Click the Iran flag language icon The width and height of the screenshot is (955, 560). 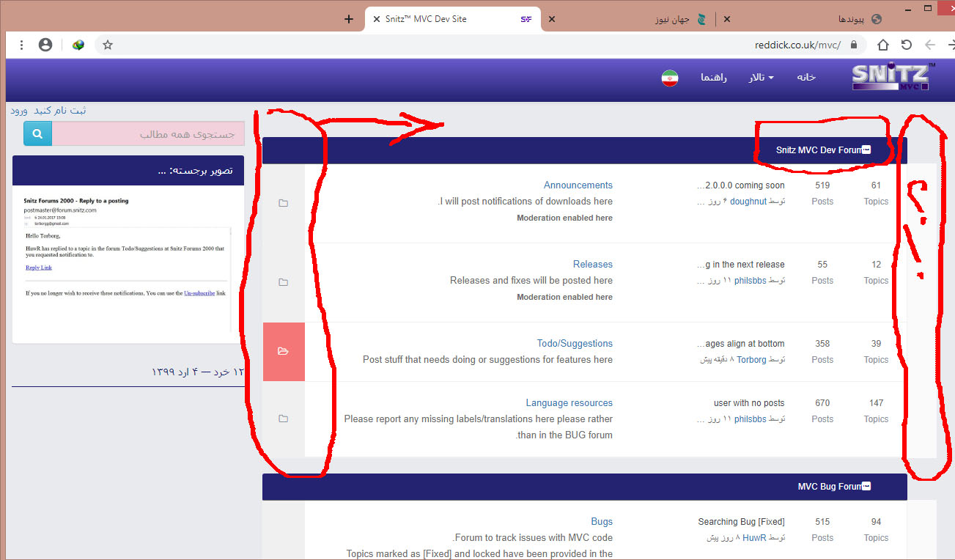pyautogui.click(x=669, y=78)
